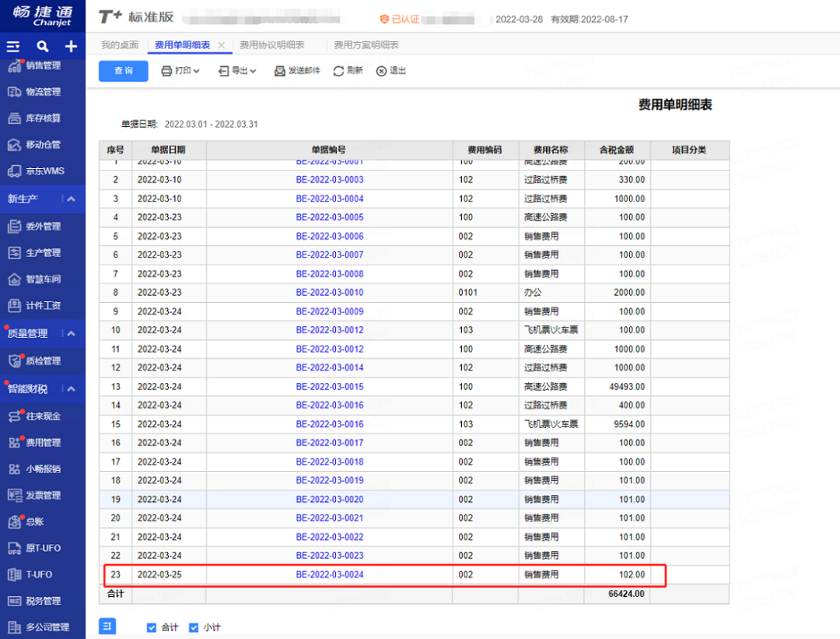Open 移动仓管 sidebar module
840x639 pixels.
pyautogui.click(x=34, y=145)
